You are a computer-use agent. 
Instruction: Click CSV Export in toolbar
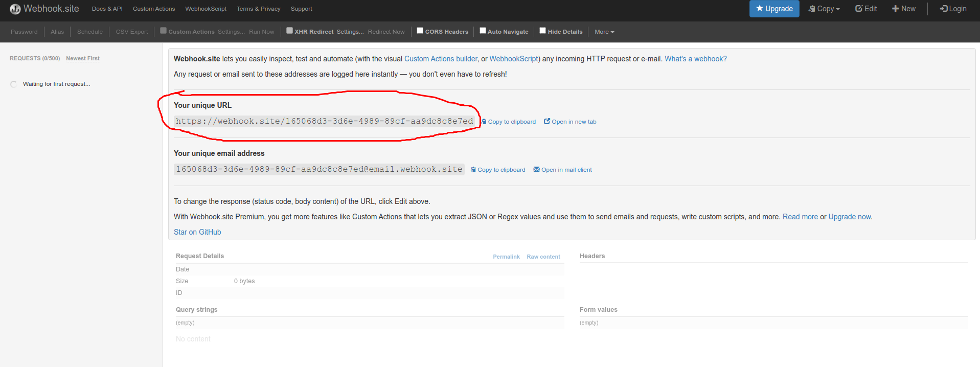point(132,32)
